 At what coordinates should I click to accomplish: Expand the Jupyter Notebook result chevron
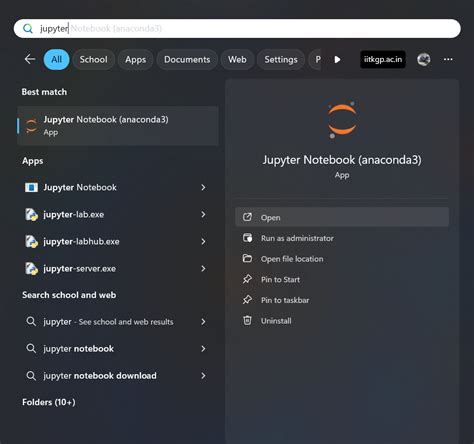(203, 187)
